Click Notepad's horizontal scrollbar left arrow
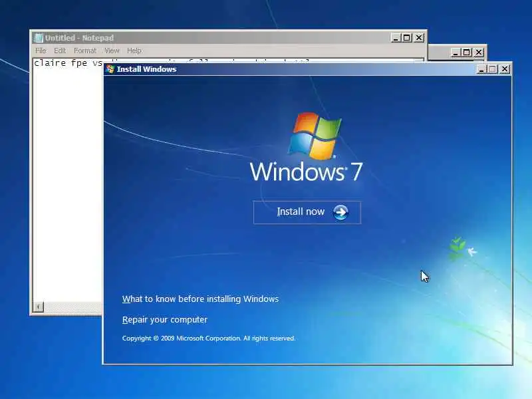Screen dimensions: 532x399 [39, 307]
